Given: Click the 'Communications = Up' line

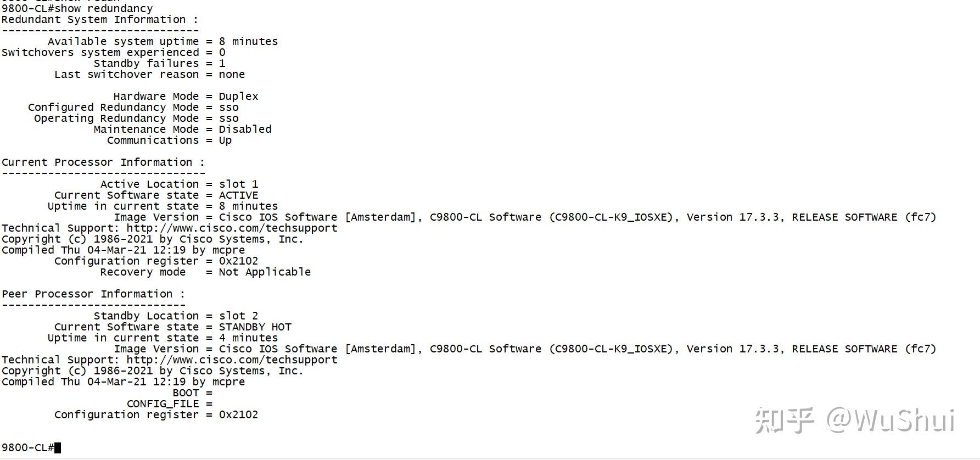Looking at the screenshot, I should tap(169, 141).
